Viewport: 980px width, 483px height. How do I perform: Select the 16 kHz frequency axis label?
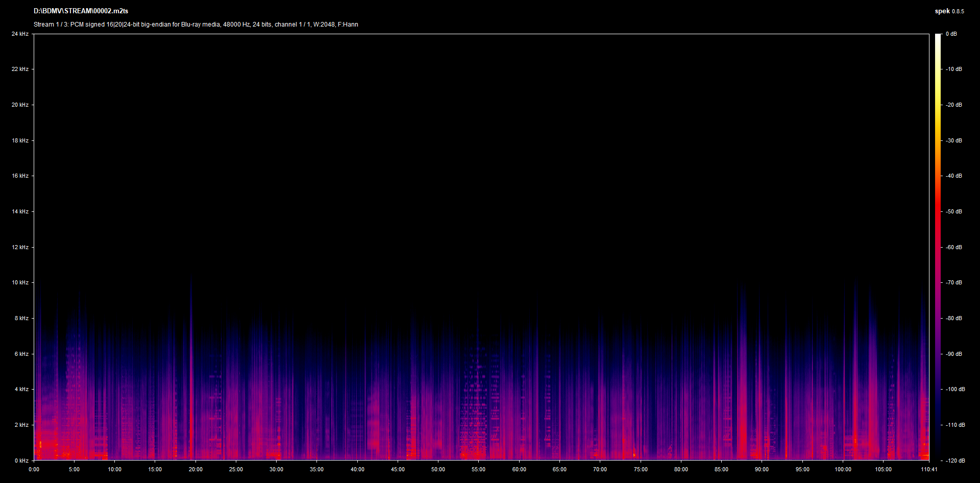[20, 176]
